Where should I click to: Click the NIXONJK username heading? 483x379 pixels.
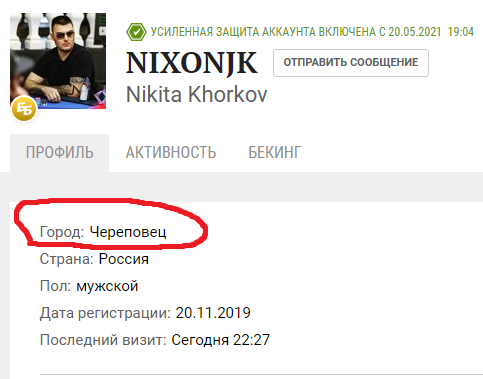[x=192, y=63]
